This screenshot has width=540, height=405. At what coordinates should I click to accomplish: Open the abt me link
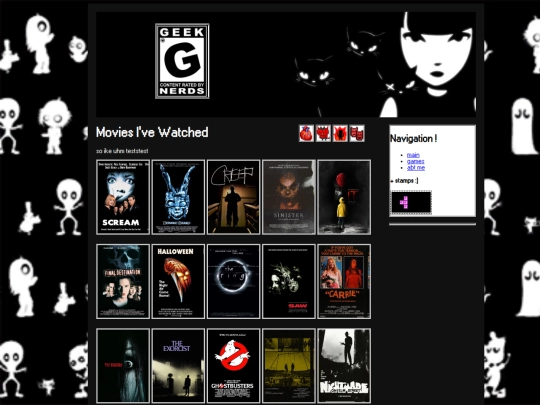(416, 167)
